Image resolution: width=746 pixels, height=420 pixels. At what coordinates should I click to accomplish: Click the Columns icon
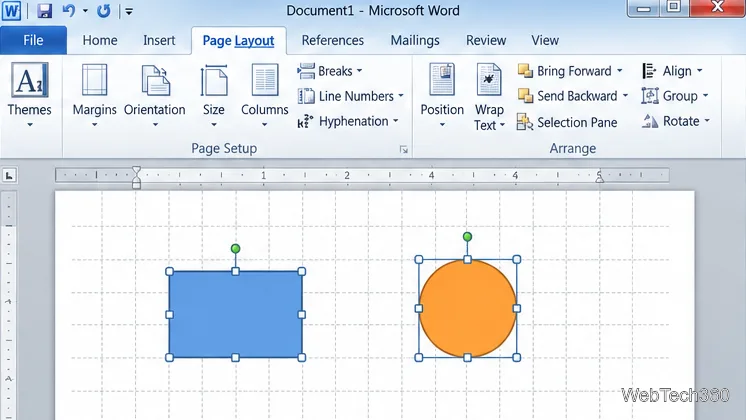pyautogui.click(x=265, y=80)
